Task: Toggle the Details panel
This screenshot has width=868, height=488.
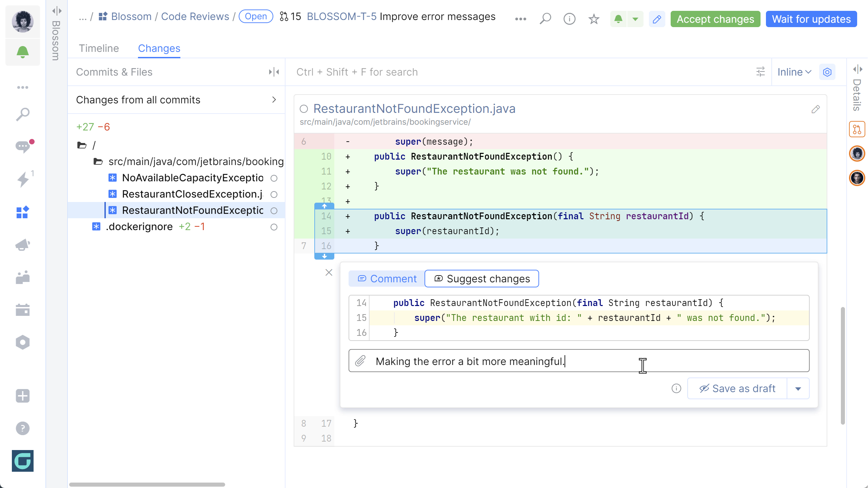Action: (x=858, y=69)
